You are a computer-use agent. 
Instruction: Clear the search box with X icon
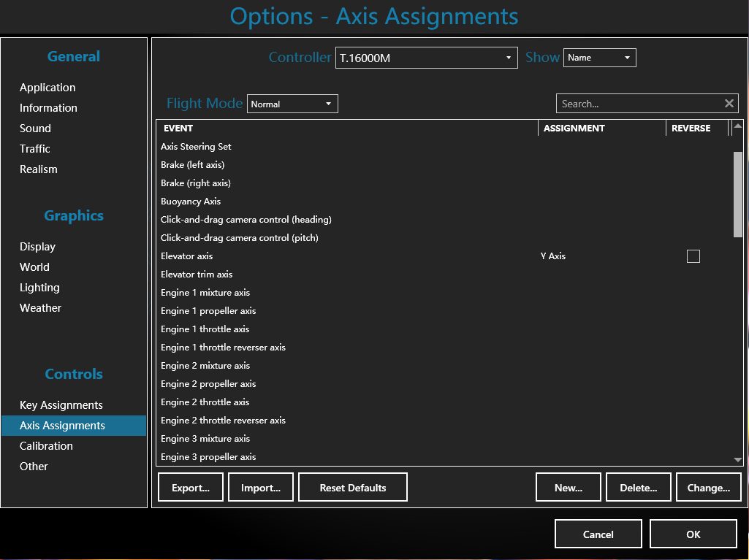pyautogui.click(x=729, y=104)
